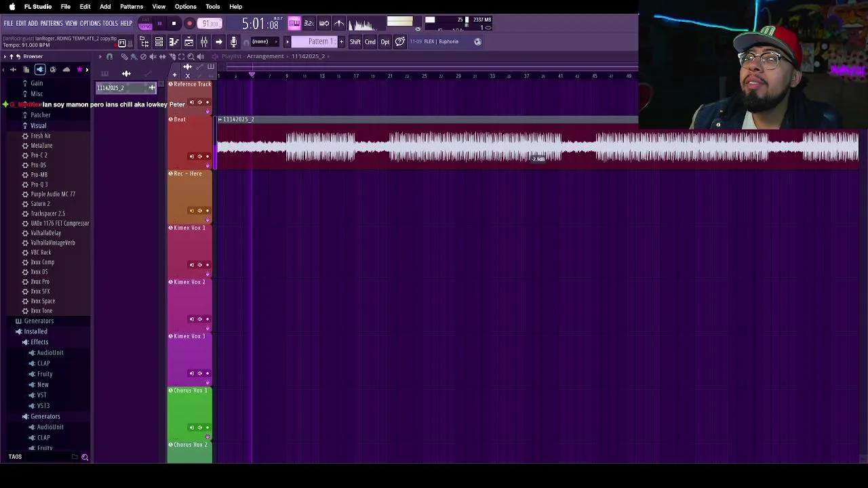Select the Plugin database browser tab icon
Viewport: 868px width, 488px height.
click(x=40, y=70)
